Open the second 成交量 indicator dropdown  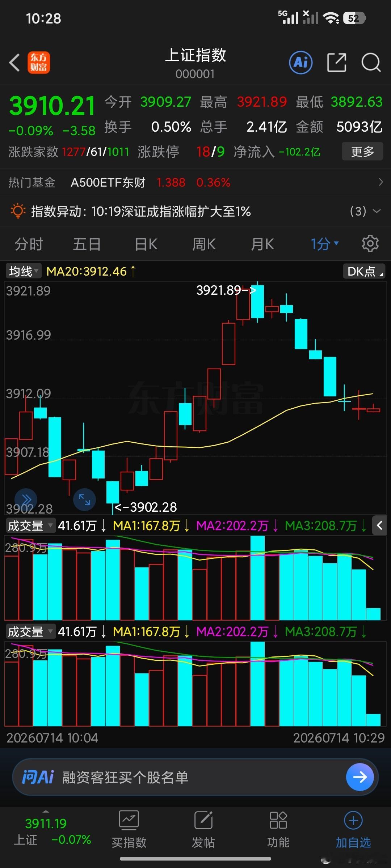(x=30, y=631)
